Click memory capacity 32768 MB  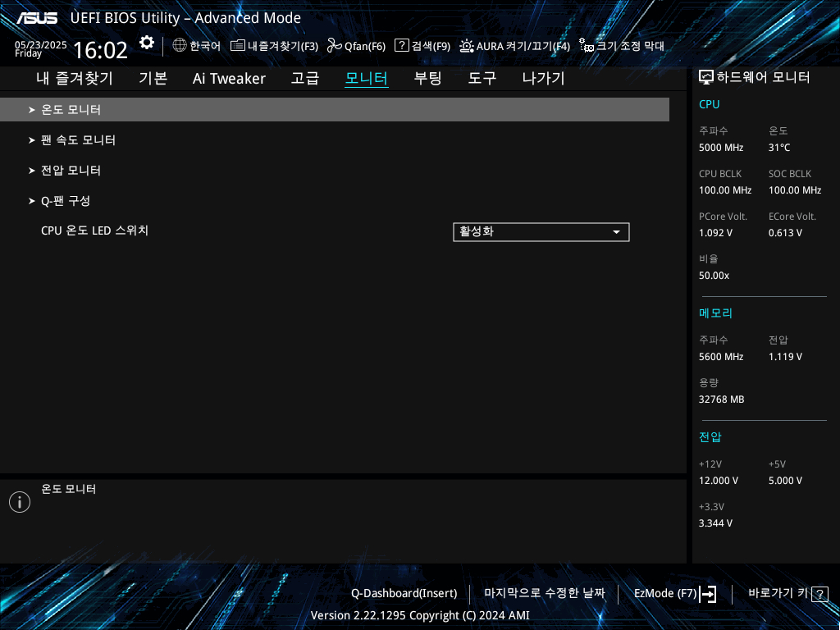(x=722, y=399)
